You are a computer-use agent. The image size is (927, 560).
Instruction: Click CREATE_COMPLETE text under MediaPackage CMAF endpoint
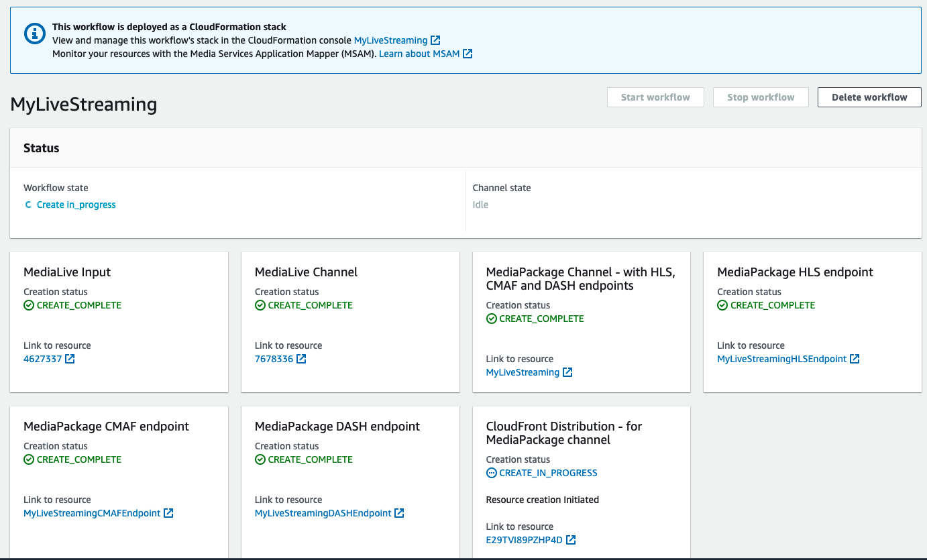coord(79,459)
